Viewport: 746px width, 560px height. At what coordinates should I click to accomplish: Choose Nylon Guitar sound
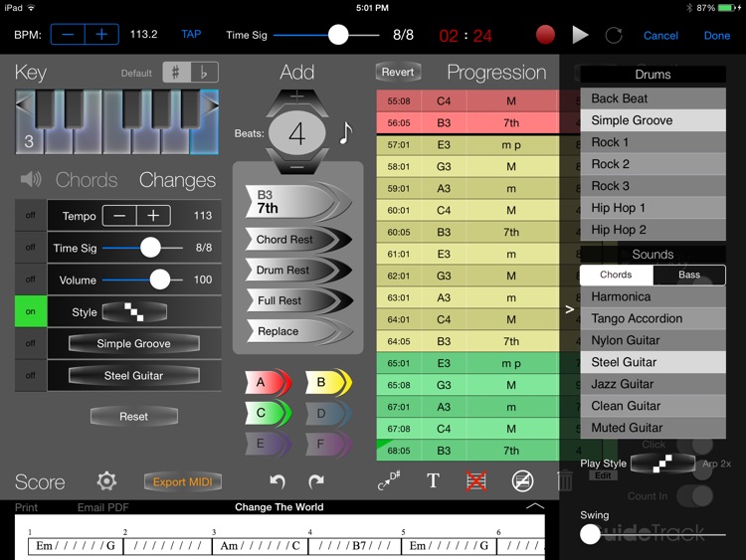[653, 340]
